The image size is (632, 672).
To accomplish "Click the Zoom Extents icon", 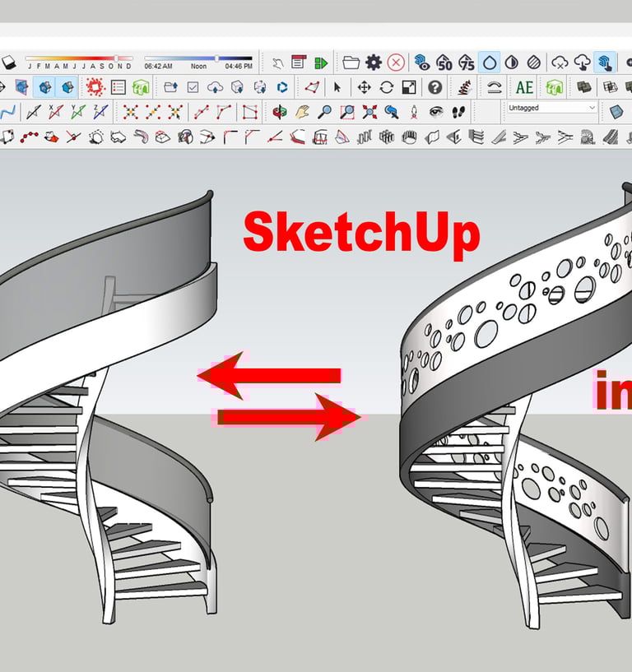I will coord(369,113).
